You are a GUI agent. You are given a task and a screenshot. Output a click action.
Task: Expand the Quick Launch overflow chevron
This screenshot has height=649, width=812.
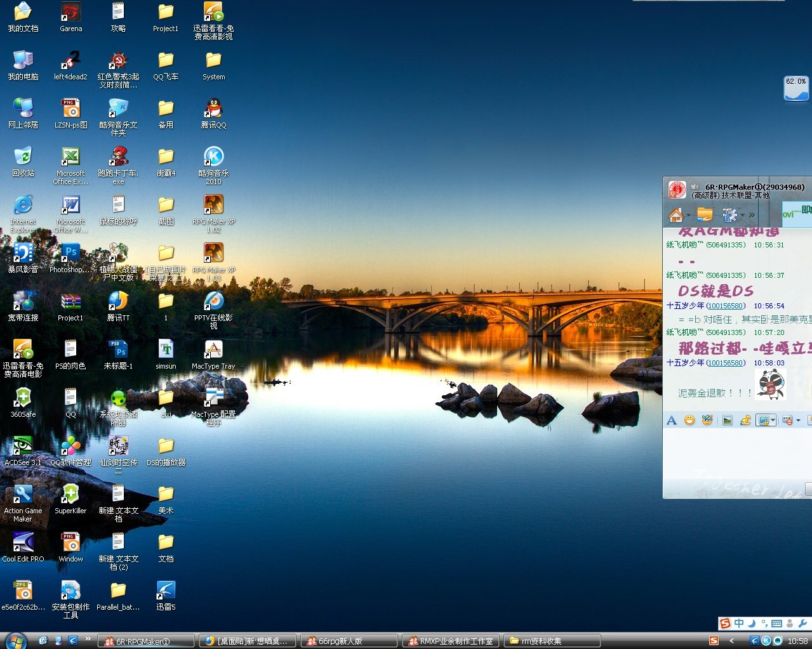[88, 638]
